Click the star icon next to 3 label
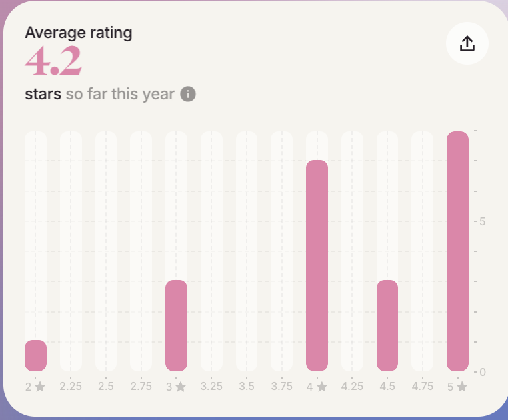The image size is (508, 420). click(181, 387)
